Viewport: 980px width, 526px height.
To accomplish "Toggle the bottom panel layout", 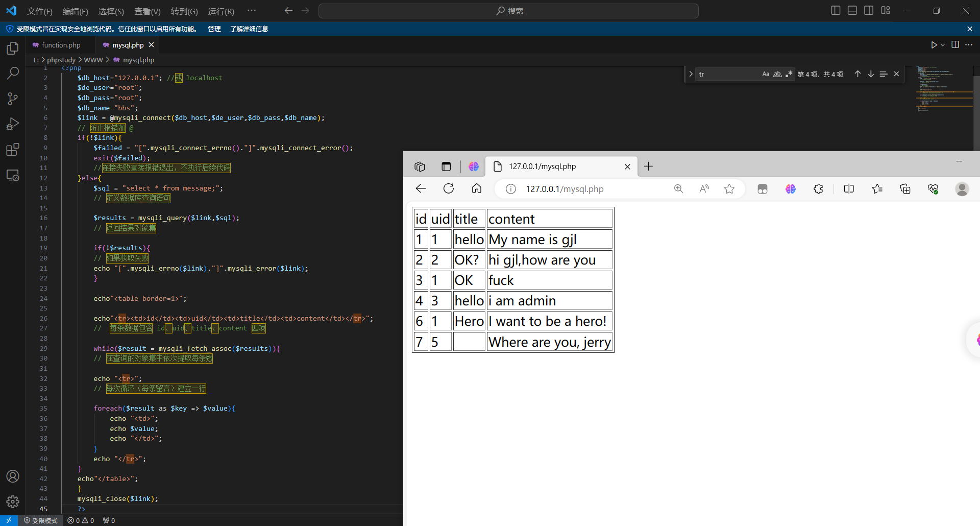I will (852, 11).
